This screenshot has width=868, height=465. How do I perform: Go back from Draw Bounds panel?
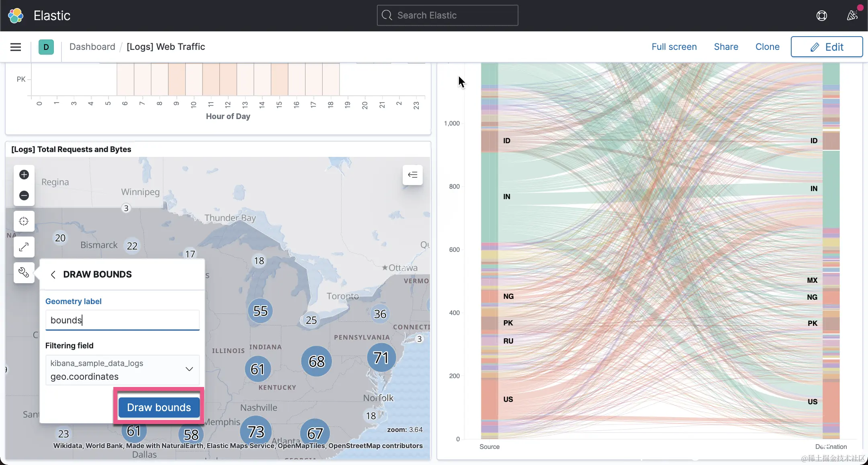(53, 274)
